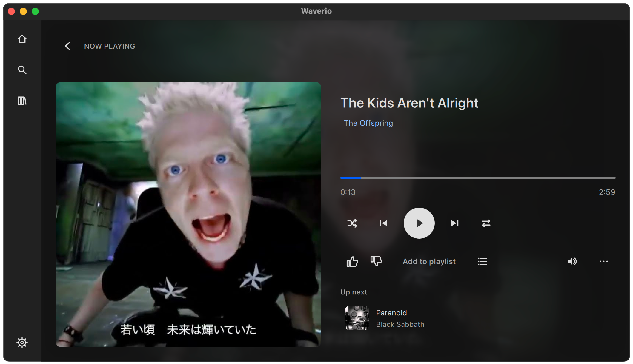Seek on the track progress bar
The height and width of the screenshot is (364, 633).
(478, 178)
